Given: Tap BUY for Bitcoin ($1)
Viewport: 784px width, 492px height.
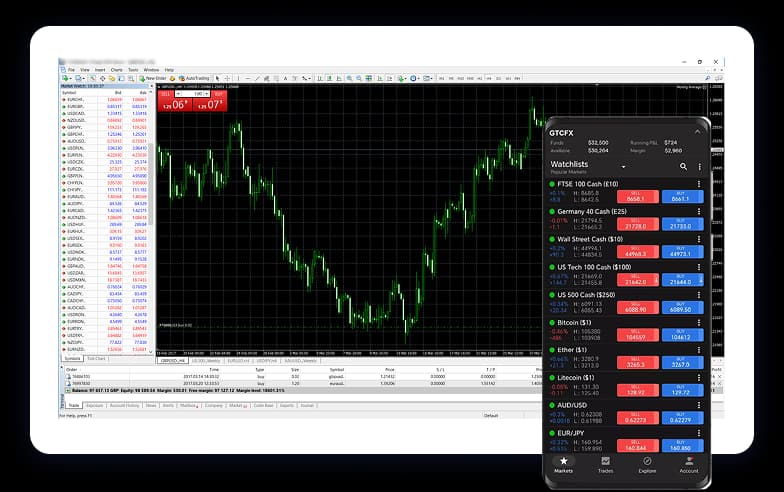Looking at the screenshot, I should (x=682, y=335).
